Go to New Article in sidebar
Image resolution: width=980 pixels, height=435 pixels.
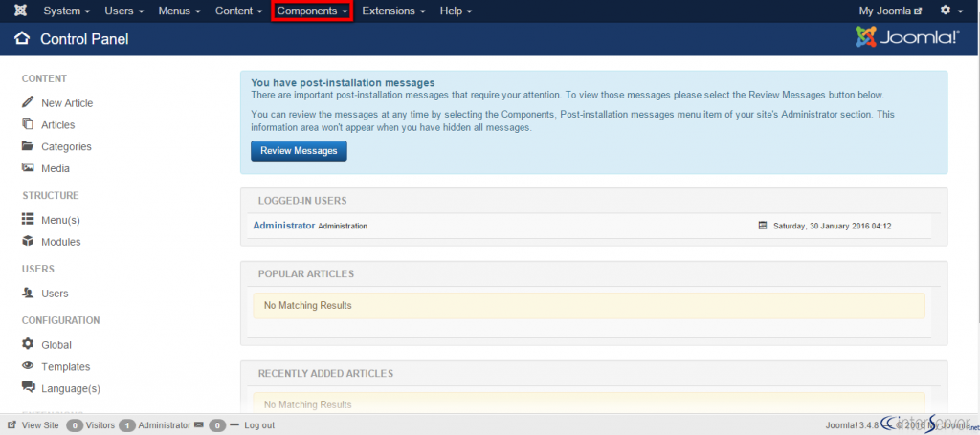67,103
